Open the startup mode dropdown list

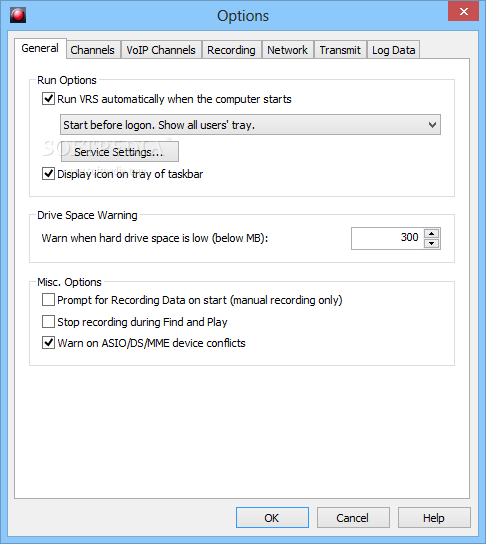click(x=250, y=125)
